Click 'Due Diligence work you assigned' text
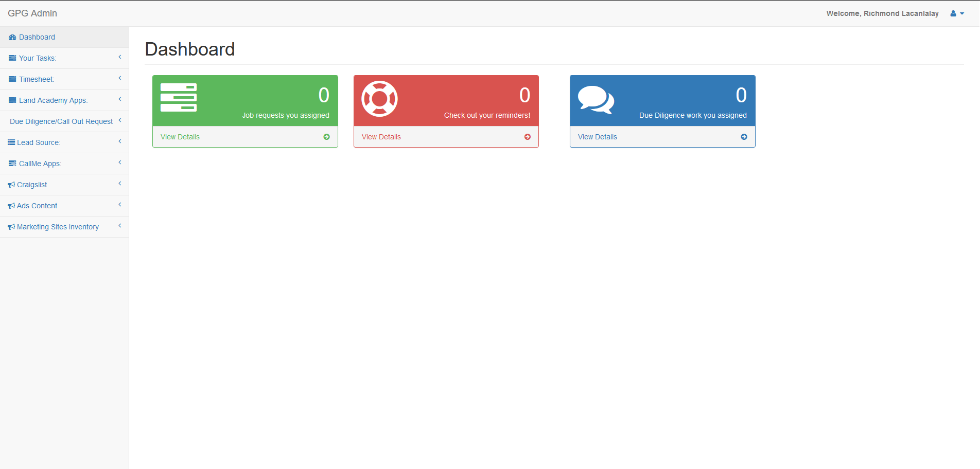Screen dimensions: 980x469 (x=693, y=115)
